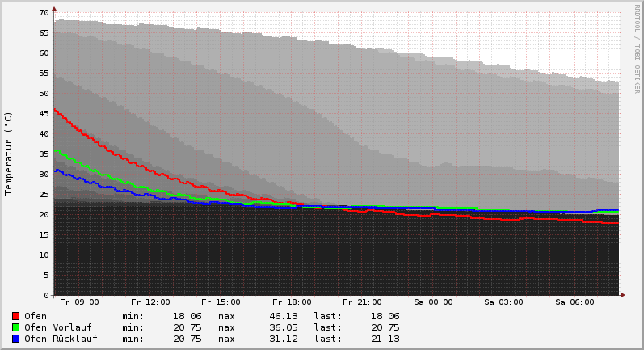Screen dimensions: 644x350
Task: Click the Sa 06:00 time axis label
Action: pos(575,302)
